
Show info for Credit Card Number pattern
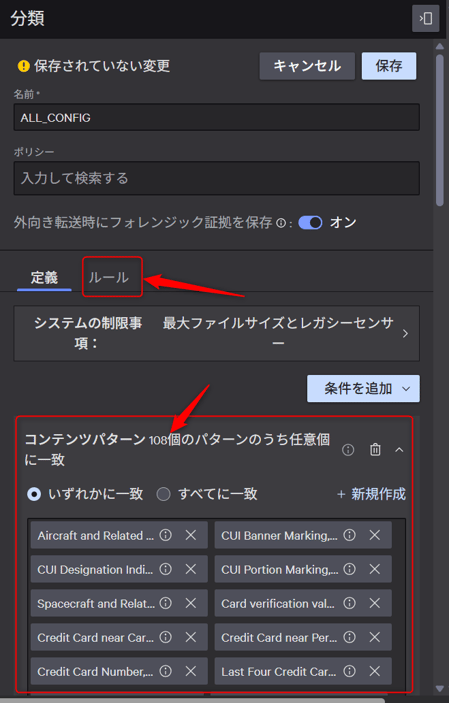(166, 671)
